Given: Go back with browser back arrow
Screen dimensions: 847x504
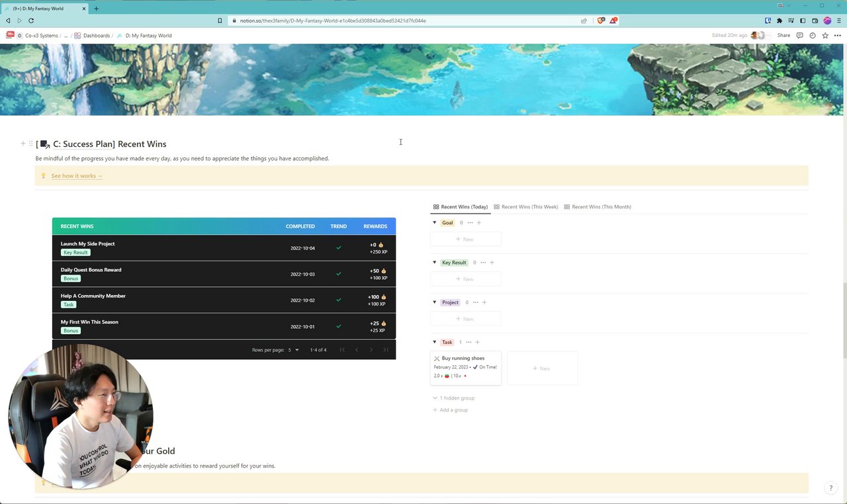Looking at the screenshot, I should click(x=8, y=21).
